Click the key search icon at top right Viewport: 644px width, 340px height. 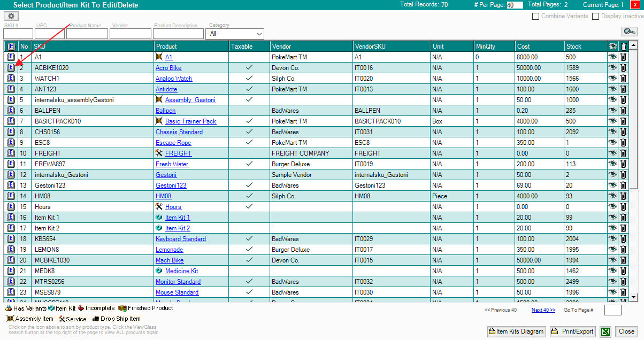(x=629, y=32)
